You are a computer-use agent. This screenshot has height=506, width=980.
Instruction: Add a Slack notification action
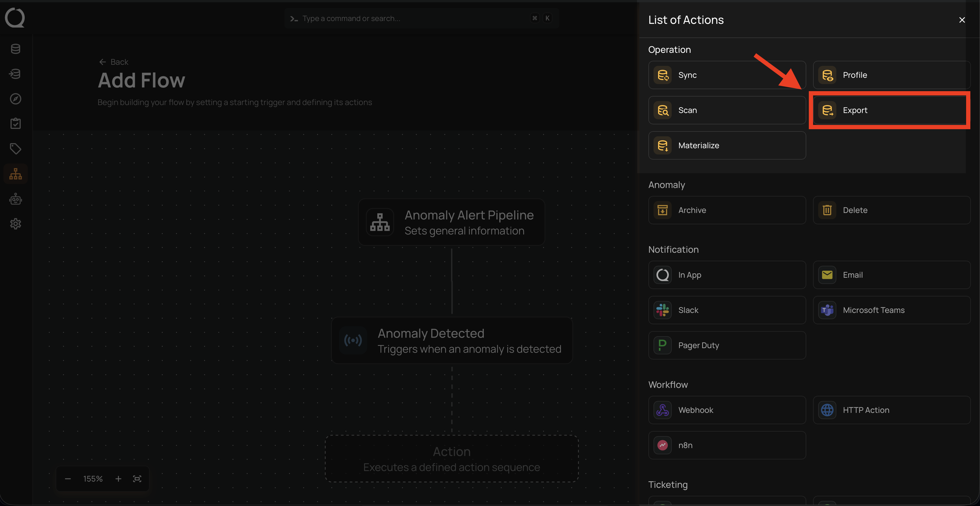point(727,310)
